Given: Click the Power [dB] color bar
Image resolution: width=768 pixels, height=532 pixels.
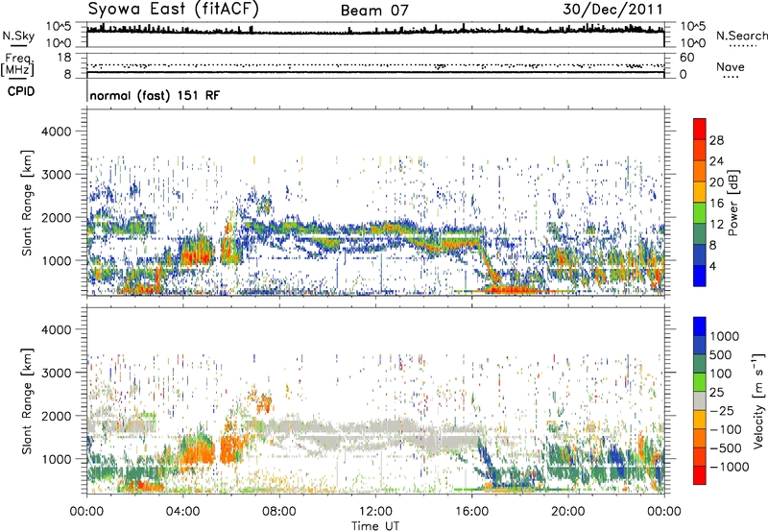Looking at the screenshot, I should (700, 203).
